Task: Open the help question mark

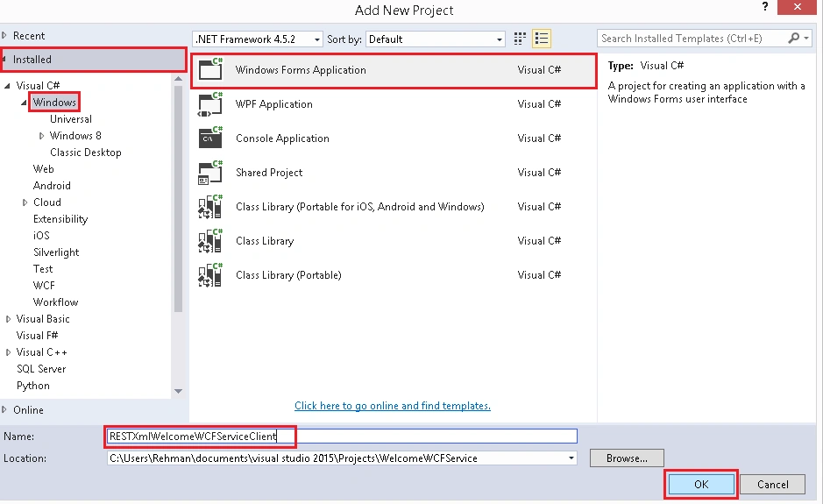Action: pyautogui.click(x=765, y=7)
